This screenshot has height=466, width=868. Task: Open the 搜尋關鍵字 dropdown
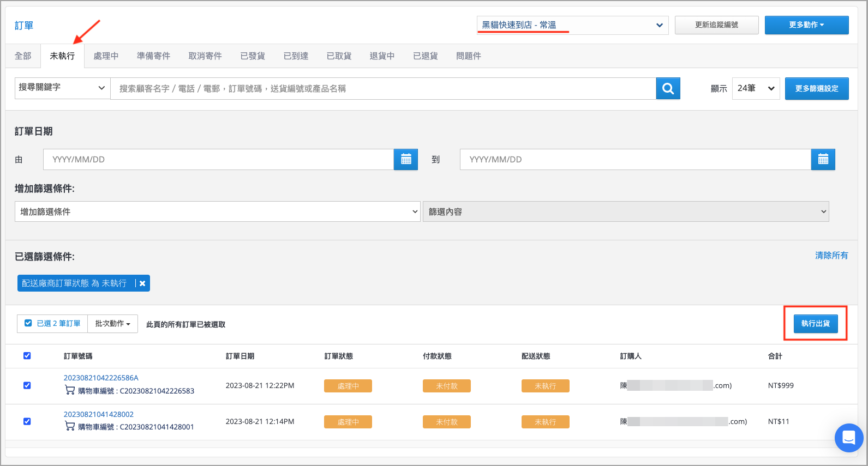pos(62,88)
